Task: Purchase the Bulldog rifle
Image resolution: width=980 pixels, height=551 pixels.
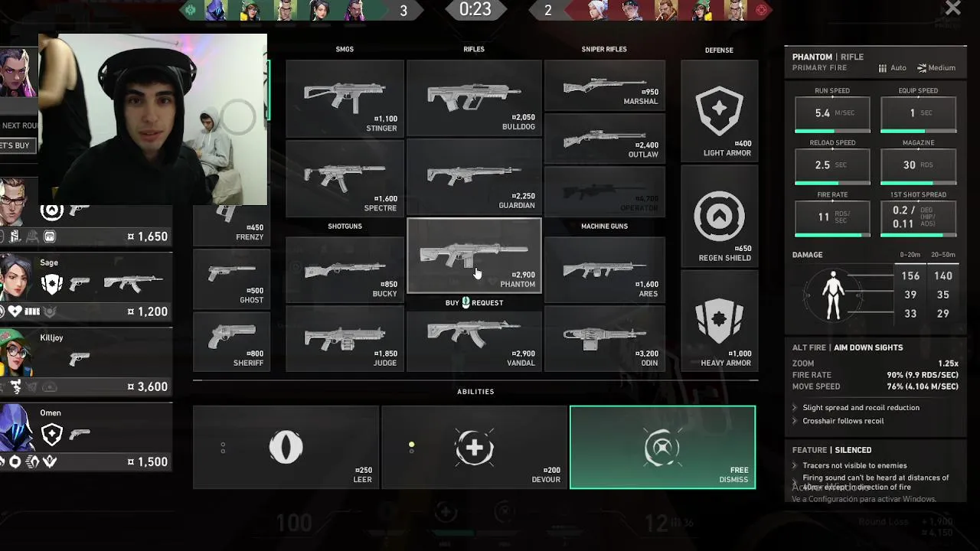Action: 474,99
